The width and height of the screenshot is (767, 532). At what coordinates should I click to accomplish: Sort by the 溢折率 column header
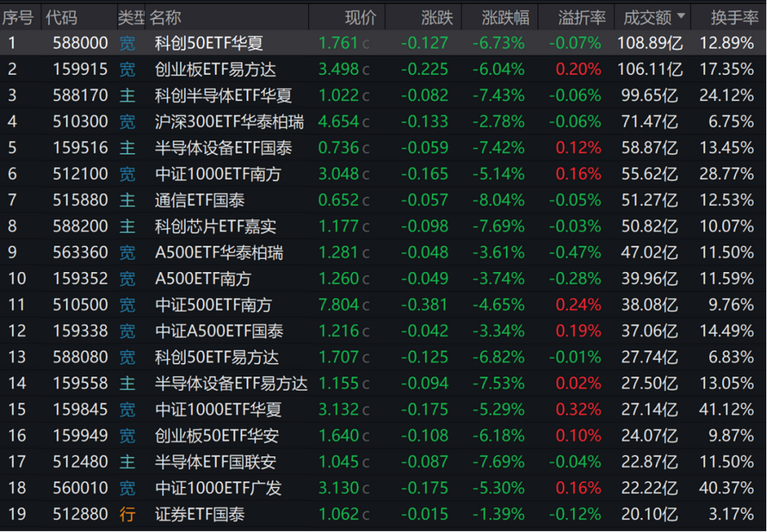[582, 18]
